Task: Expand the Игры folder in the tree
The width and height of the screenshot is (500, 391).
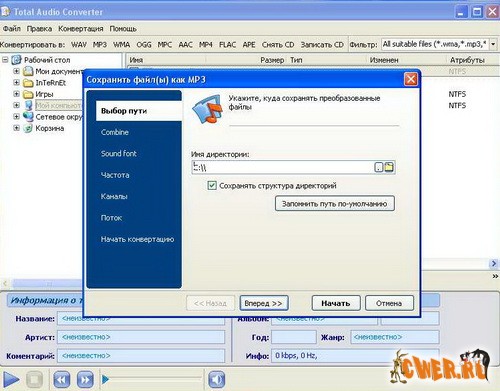Action: tap(16, 94)
